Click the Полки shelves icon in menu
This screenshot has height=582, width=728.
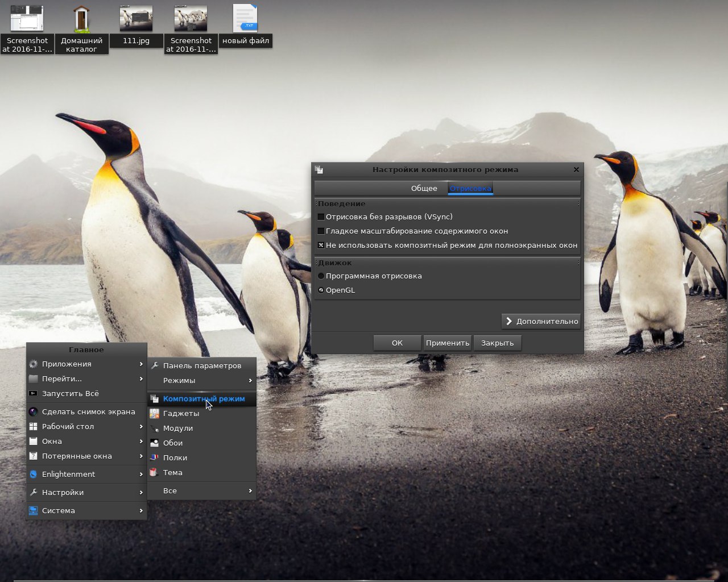coord(154,458)
